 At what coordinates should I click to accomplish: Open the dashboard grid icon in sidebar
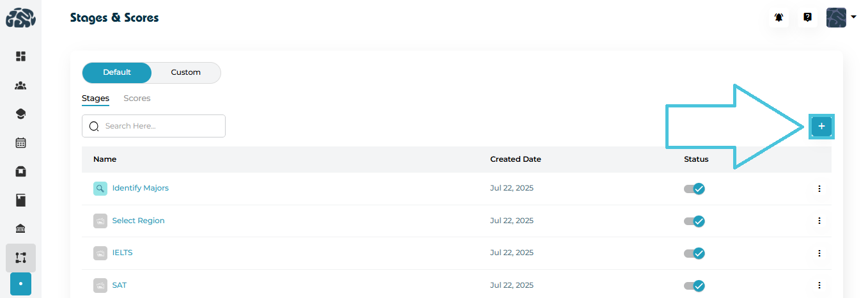tap(20, 56)
